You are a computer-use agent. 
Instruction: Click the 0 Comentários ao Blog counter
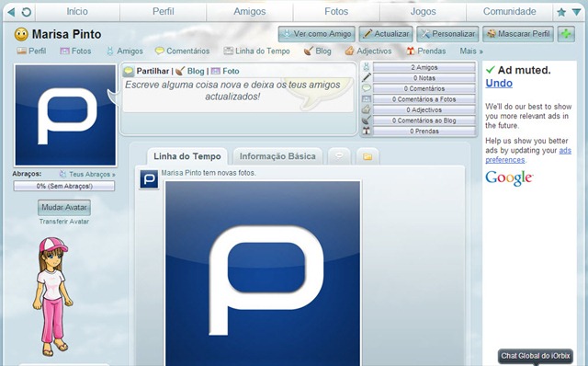point(424,120)
